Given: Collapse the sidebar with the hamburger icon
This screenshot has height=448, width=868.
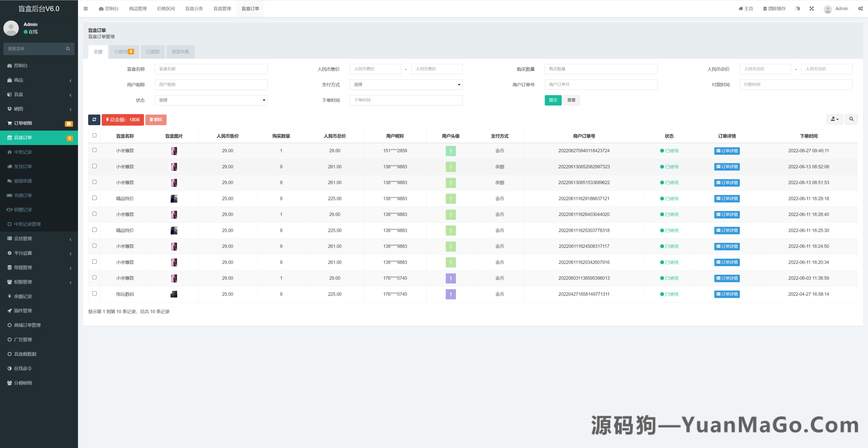Looking at the screenshot, I should 85,8.
